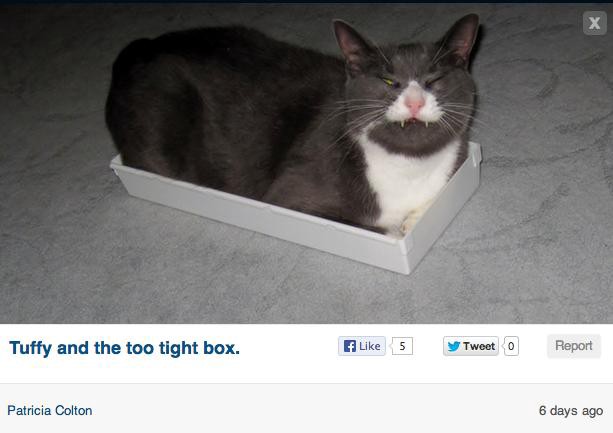Tweet this cat photo
The image size is (613, 433).
[x=471, y=346]
